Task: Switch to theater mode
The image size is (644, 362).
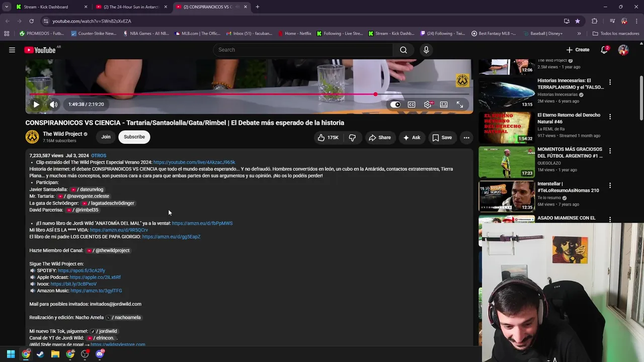Action: 444,105
